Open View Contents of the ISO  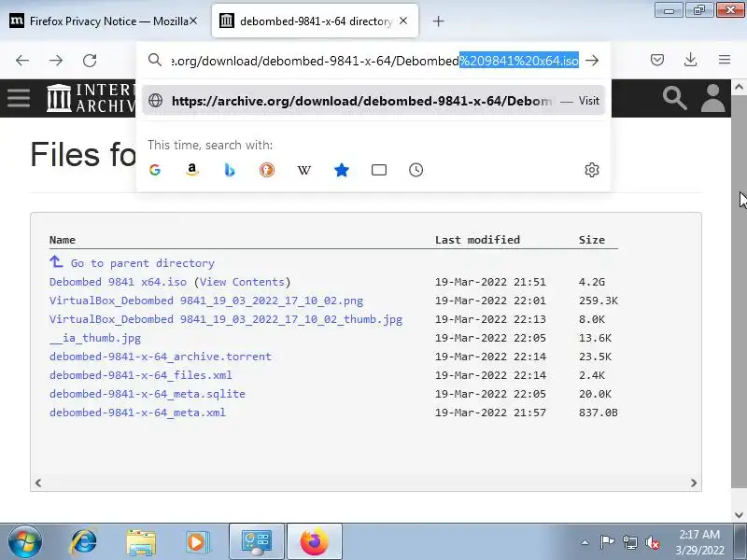pyautogui.click(x=242, y=282)
